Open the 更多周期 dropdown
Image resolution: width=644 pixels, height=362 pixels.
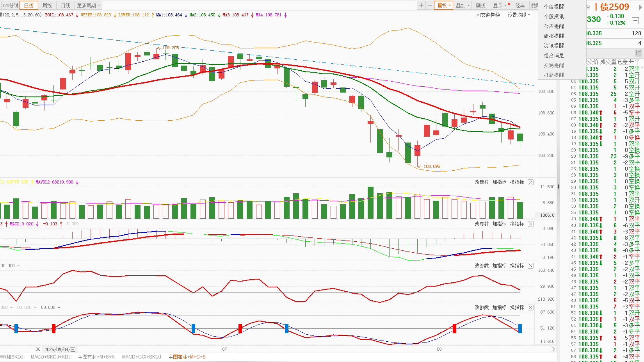point(89,5)
